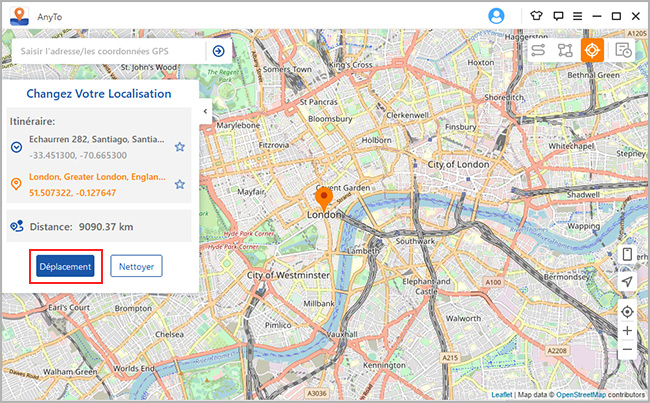
Task: Click the navigation arrow icon on map
Action: click(627, 282)
